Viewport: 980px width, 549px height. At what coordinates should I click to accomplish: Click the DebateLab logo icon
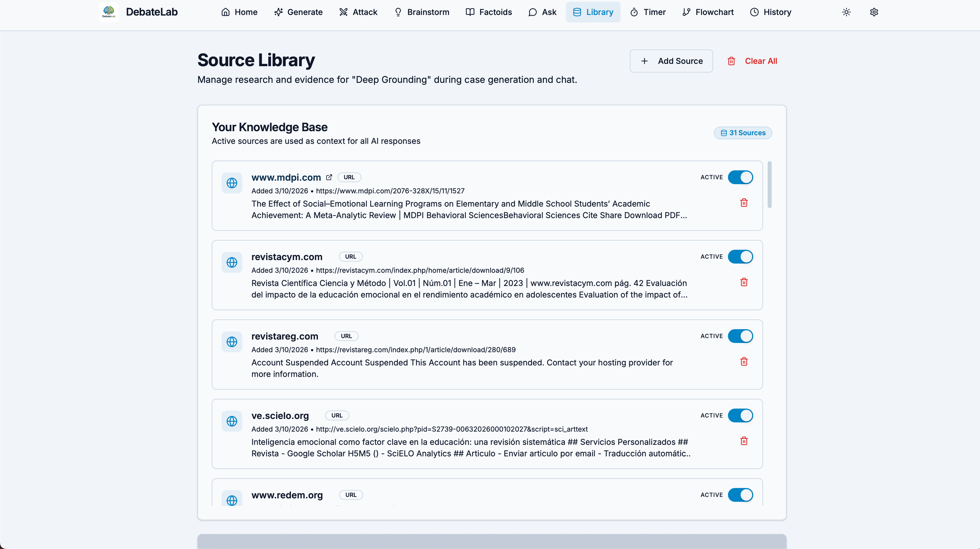(x=108, y=12)
